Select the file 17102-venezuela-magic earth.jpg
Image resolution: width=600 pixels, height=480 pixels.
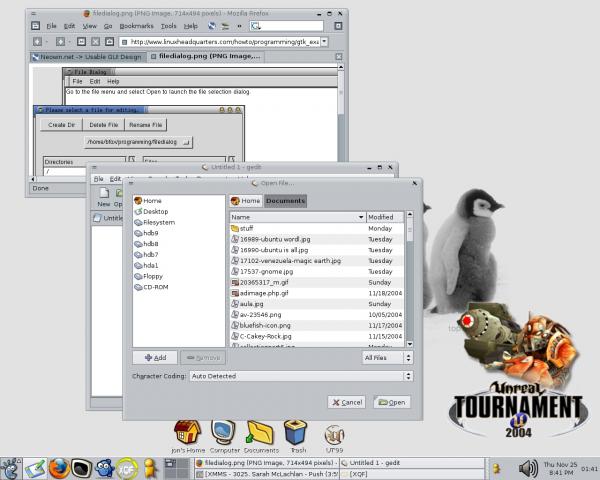pos(317,260)
